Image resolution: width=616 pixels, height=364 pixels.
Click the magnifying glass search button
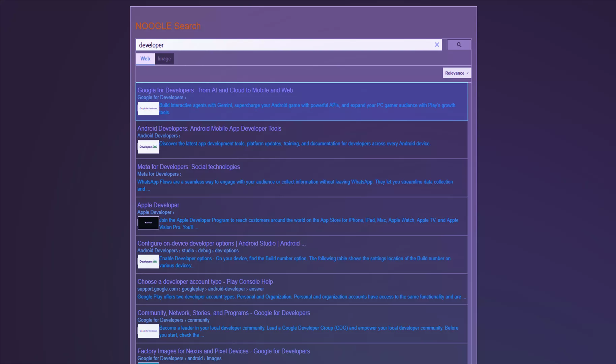click(459, 45)
